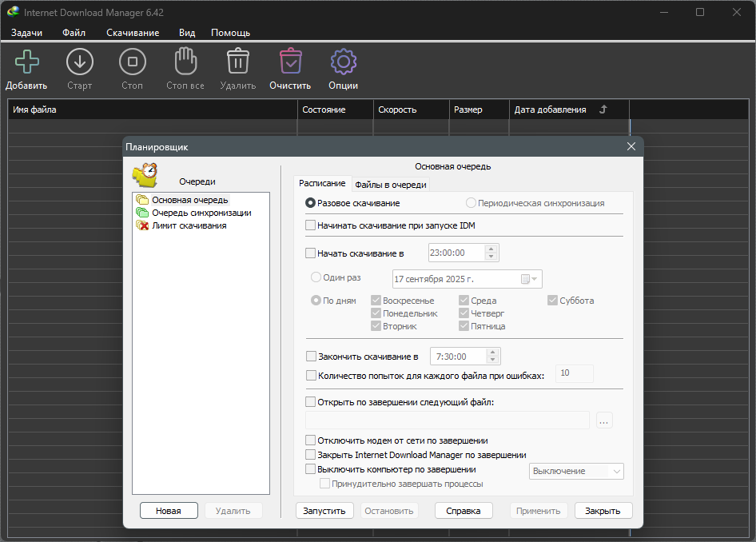The image size is (756, 542).
Task: Choose the Один раз radio option
Action: [x=316, y=277]
